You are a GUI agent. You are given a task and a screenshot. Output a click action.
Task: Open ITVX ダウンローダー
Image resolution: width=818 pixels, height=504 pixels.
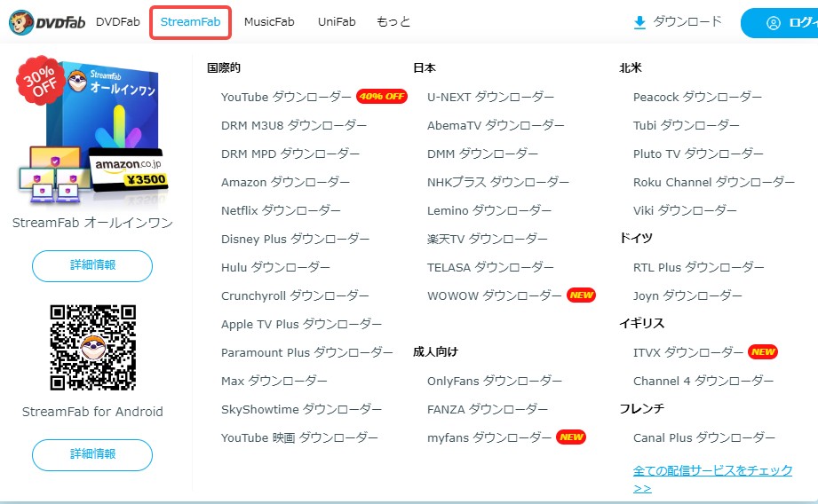coord(688,353)
